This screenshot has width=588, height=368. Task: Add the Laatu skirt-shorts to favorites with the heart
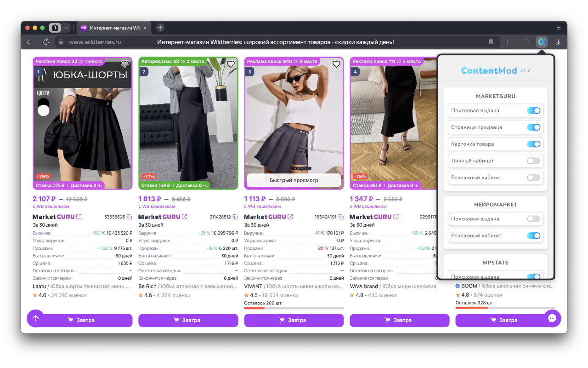coord(125,64)
